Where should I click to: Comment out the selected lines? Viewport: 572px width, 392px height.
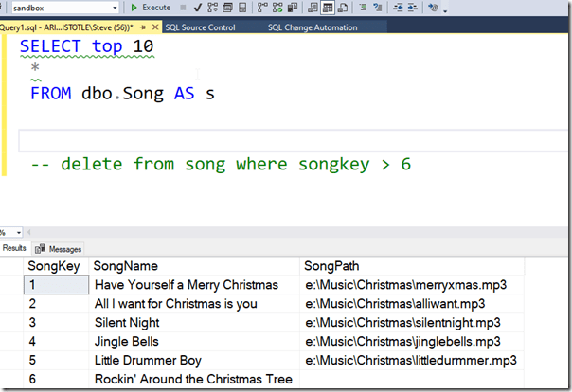pyautogui.click(x=363, y=8)
